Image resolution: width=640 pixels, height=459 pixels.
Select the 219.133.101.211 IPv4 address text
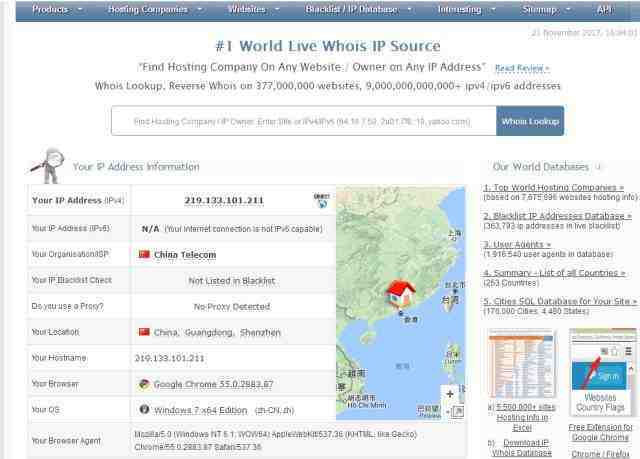tap(224, 200)
